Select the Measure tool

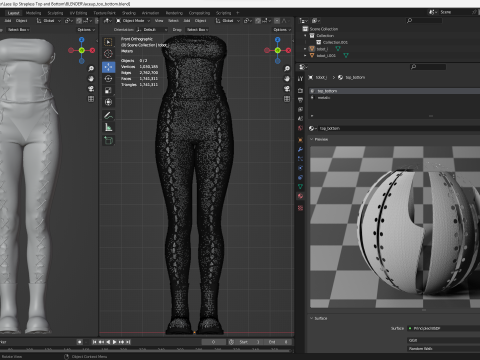pyautogui.click(x=108, y=127)
